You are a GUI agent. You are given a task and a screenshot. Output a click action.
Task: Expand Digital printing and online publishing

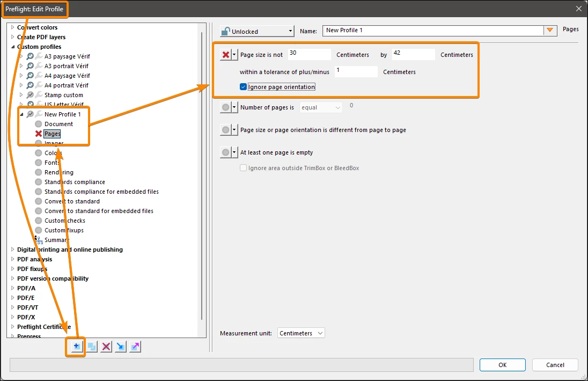click(13, 250)
